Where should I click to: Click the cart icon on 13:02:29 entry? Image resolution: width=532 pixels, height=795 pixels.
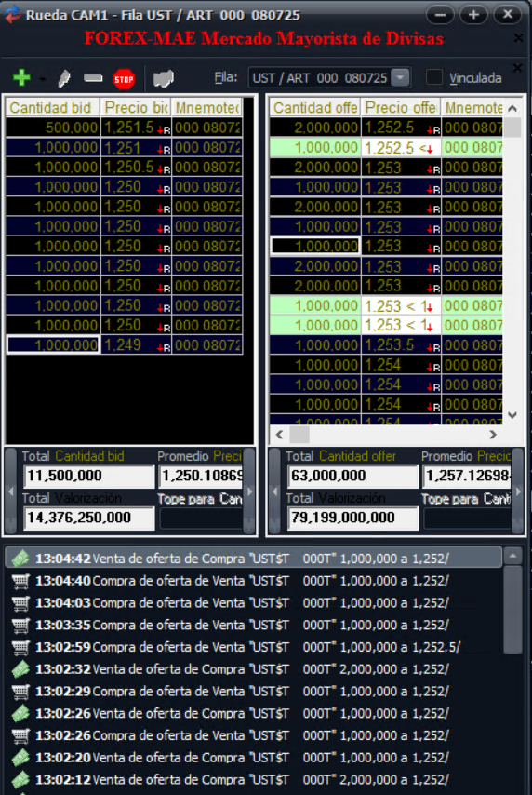pos(20,691)
